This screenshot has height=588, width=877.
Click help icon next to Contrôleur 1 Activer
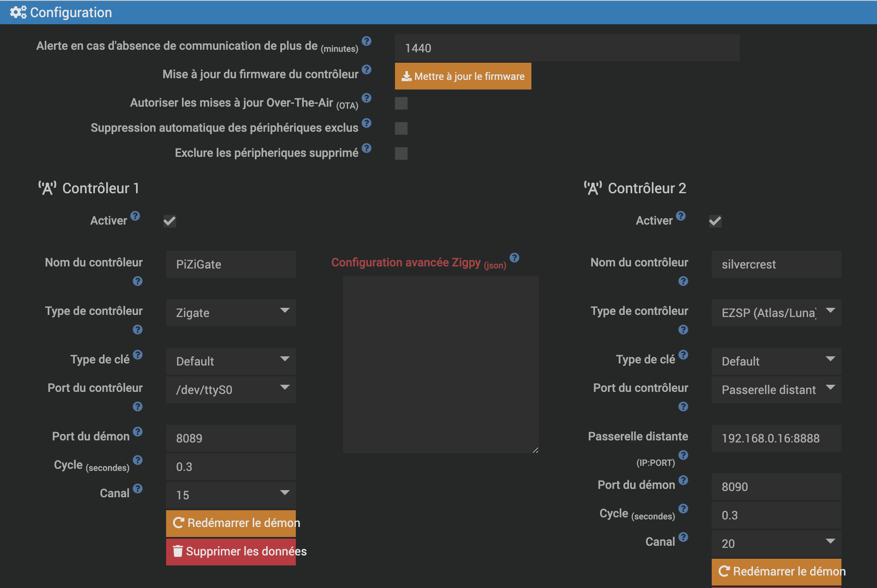(135, 216)
